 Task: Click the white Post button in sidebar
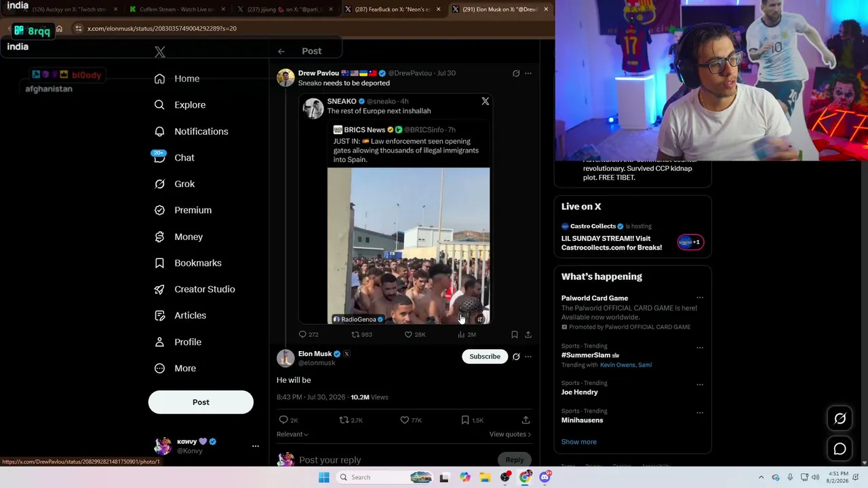tap(201, 402)
